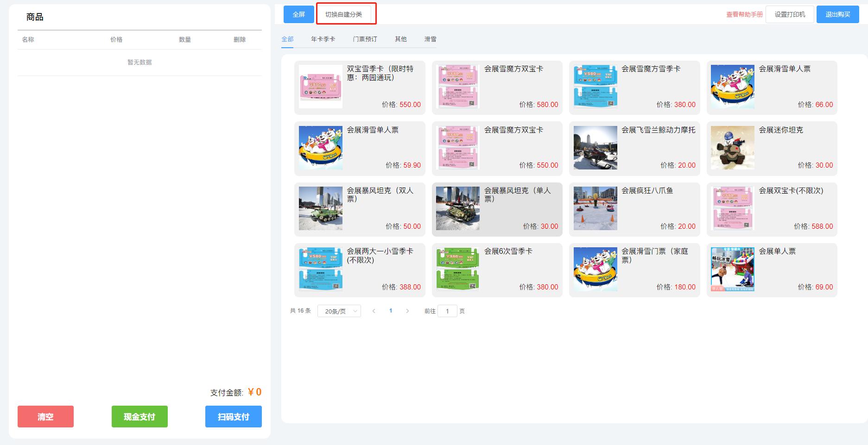This screenshot has width=868, height=445.
Task: Click the 会展暴风坦克（双人票） tank image
Action: (320, 208)
